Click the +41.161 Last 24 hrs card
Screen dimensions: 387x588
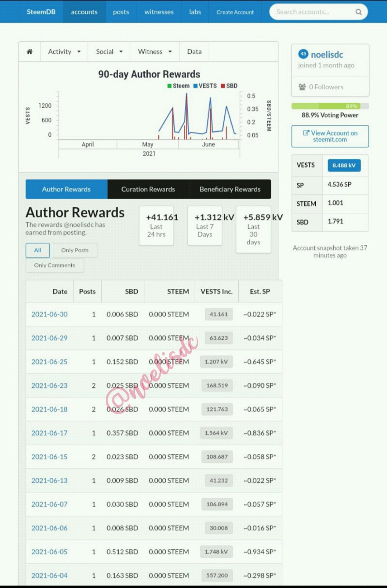point(157,226)
